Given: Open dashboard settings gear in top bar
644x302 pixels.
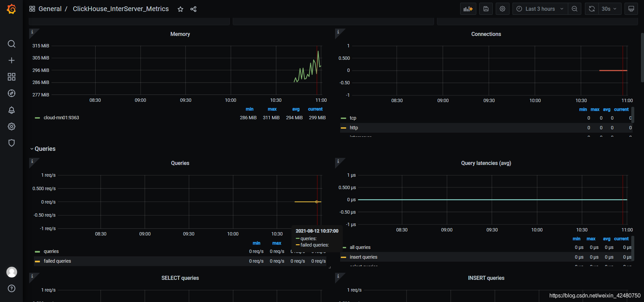Looking at the screenshot, I should click(502, 9).
